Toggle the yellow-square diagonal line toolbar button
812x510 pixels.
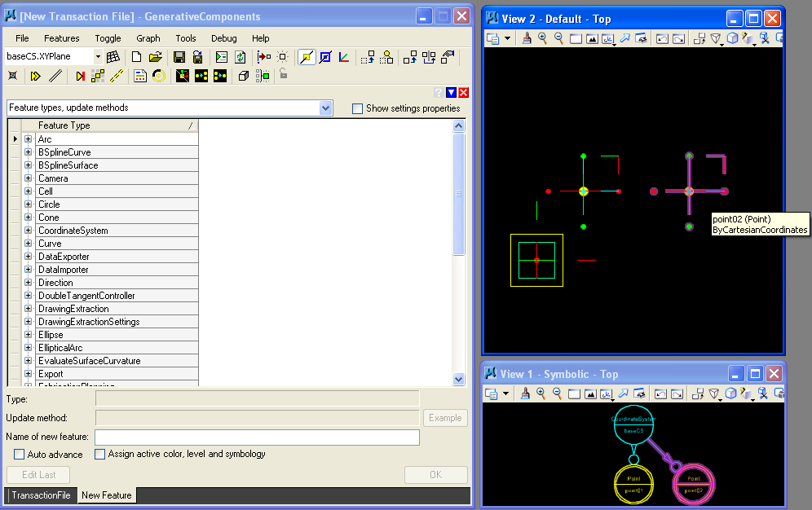point(307,57)
